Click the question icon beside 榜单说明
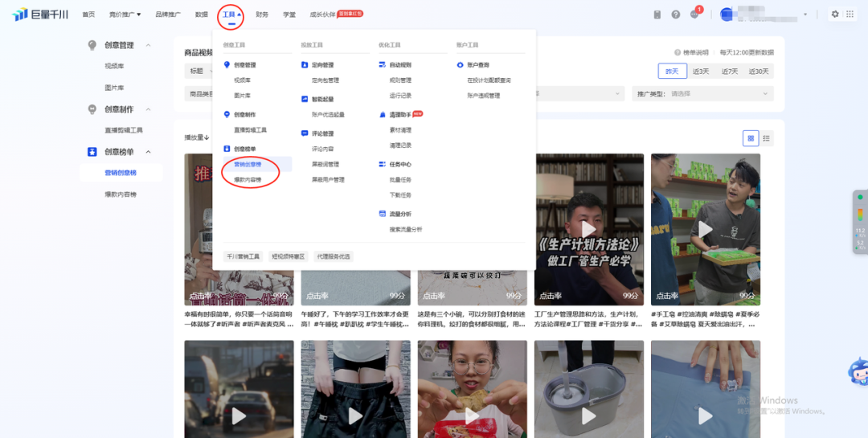Image resolution: width=868 pixels, height=438 pixels. tap(677, 52)
